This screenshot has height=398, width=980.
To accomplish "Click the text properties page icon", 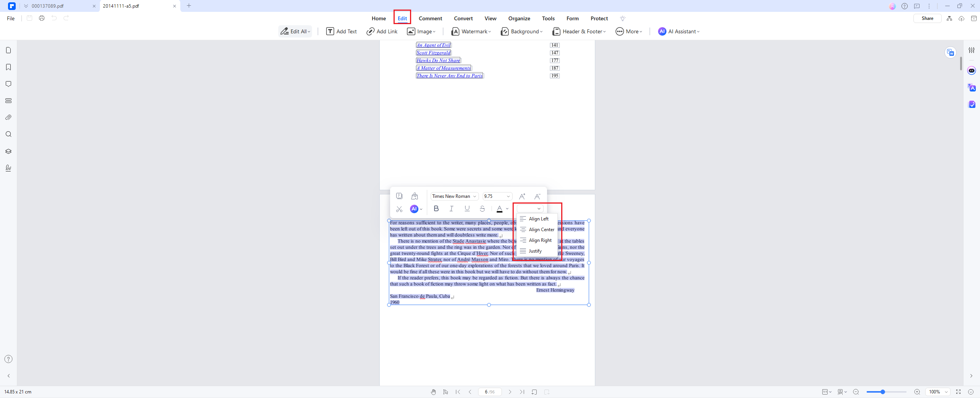I will coord(399,196).
